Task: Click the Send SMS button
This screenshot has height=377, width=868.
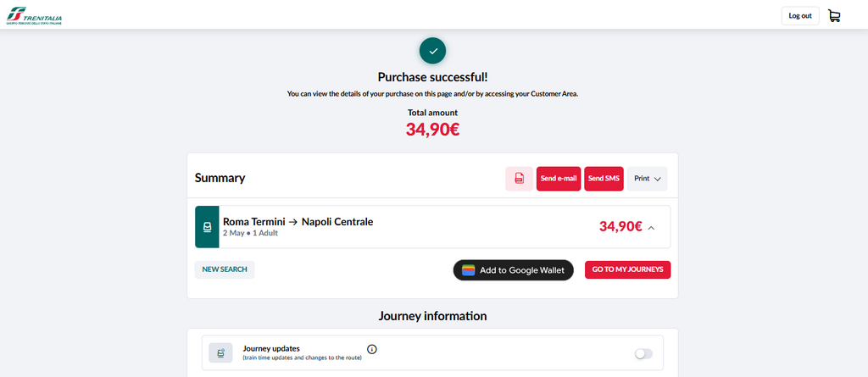Action: tap(604, 179)
